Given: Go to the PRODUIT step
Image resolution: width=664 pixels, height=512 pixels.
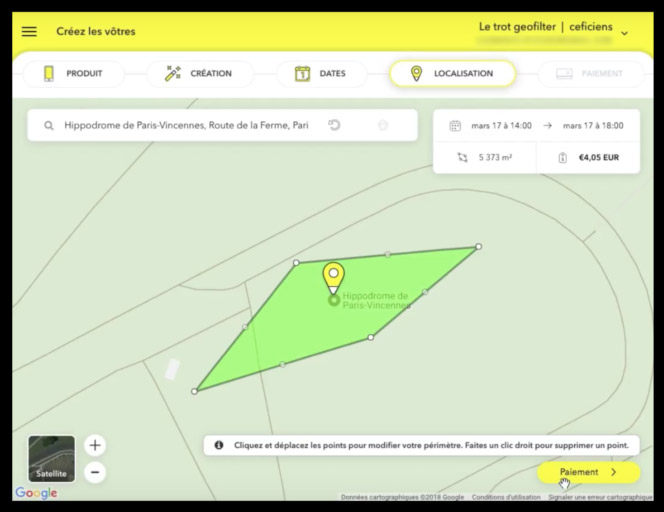Looking at the screenshot, I should [73, 74].
